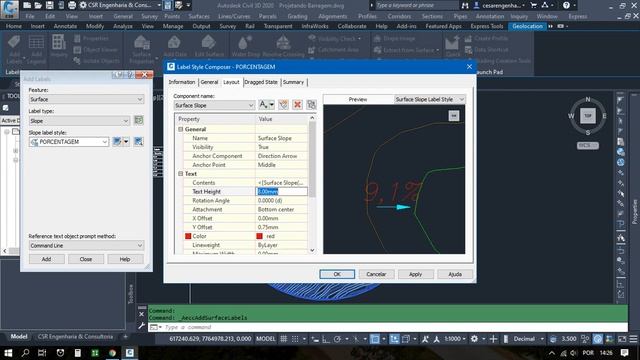
Task: Collapse the General property group
Action: [180, 129]
